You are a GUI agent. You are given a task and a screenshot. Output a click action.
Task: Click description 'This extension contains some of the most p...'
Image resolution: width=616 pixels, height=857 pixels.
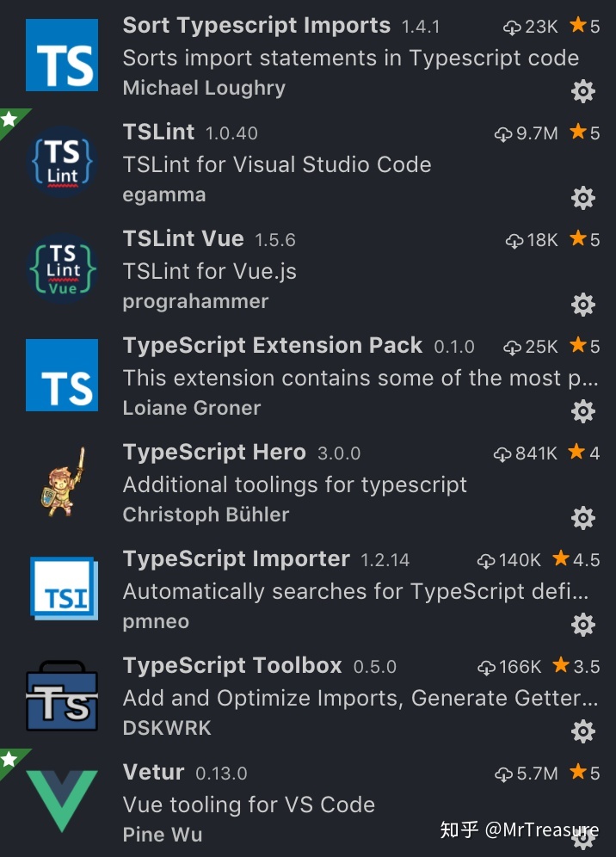click(x=360, y=379)
